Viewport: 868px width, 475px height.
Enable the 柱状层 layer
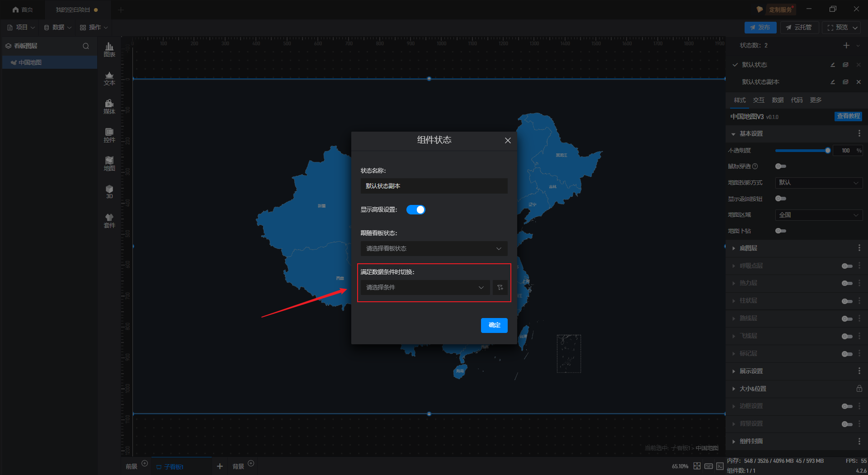(x=847, y=301)
